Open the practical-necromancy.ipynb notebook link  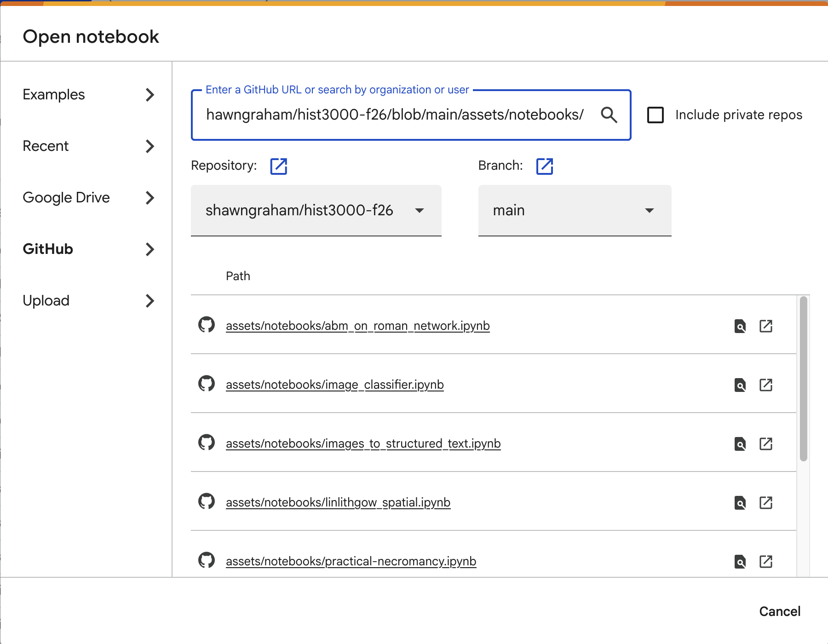tap(351, 561)
